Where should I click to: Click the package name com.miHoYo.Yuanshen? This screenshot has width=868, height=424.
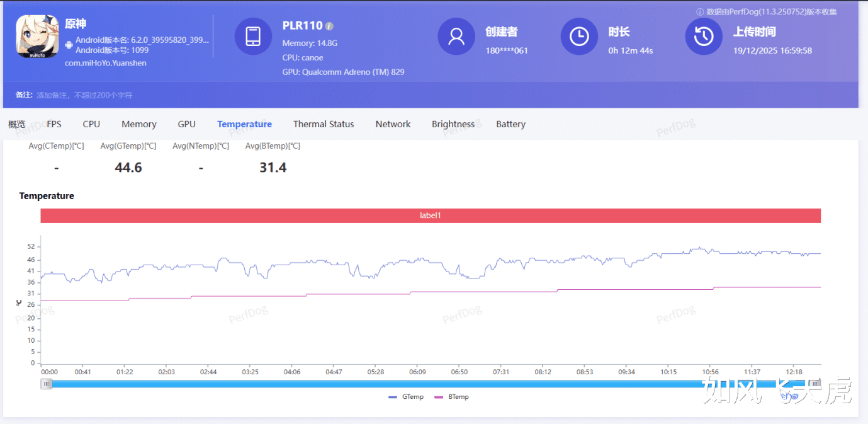[x=106, y=63]
